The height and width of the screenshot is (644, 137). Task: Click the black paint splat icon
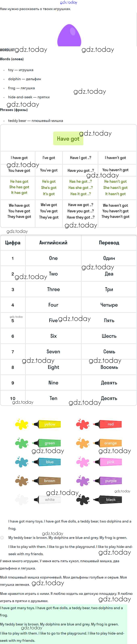click(82, 500)
